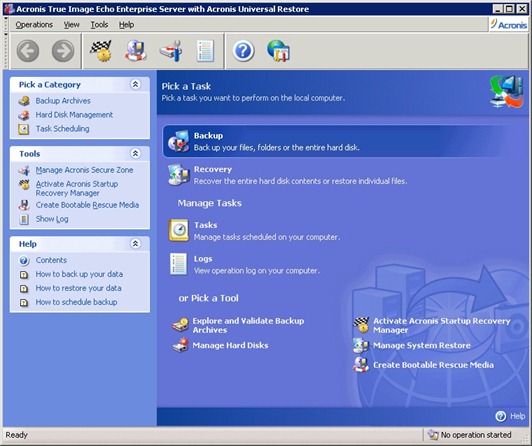Screen dimensions: 532x446
Task: Click the Show Log sidebar icon
Action: pyautogui.click(x=24, y=219)
